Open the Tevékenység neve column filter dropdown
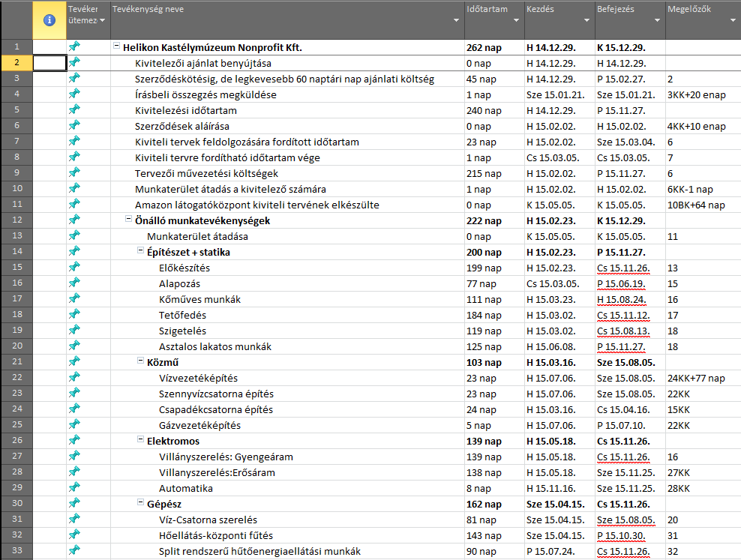Screen dimensions: 741x560 (456, 20)
